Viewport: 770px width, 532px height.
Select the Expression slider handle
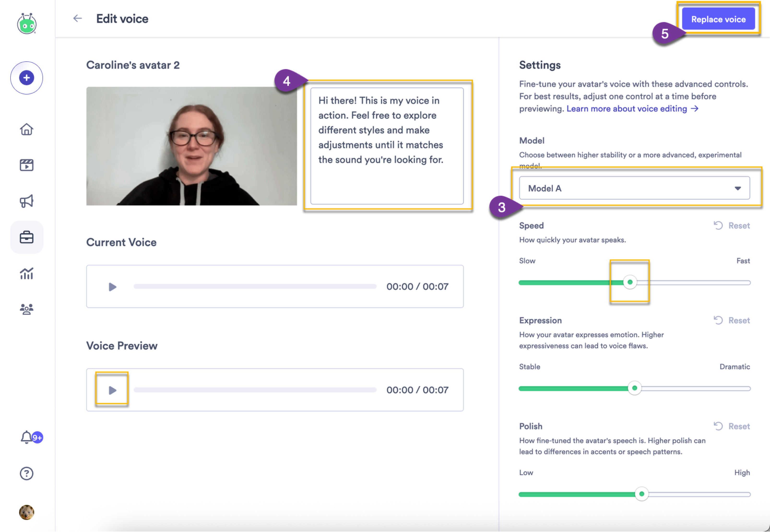point(635,388)
